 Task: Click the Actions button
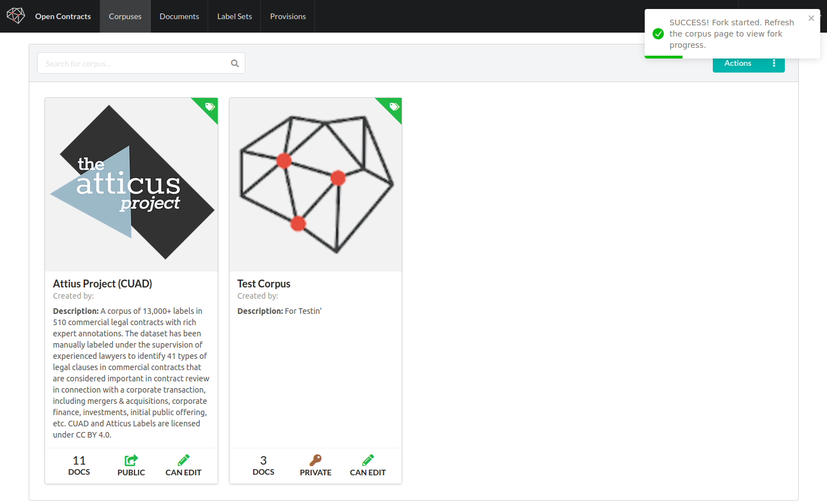[738, 64]
